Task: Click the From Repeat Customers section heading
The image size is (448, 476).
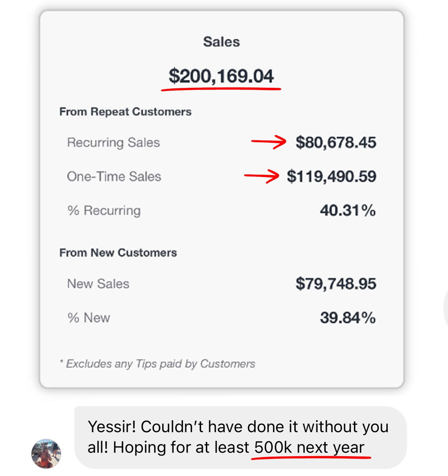Action: tap(125, 112)
